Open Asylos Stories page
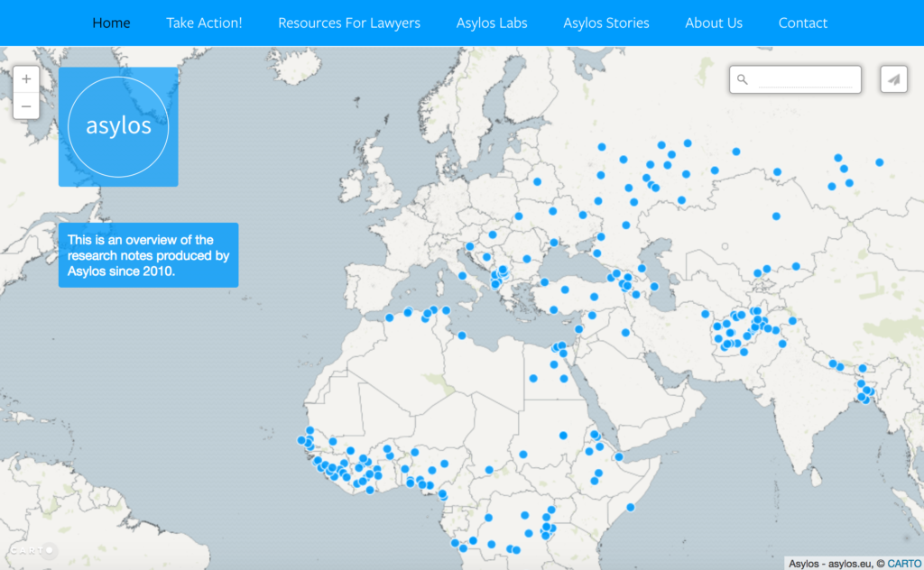This screenshot has width=924, height=570. [605, 23]
